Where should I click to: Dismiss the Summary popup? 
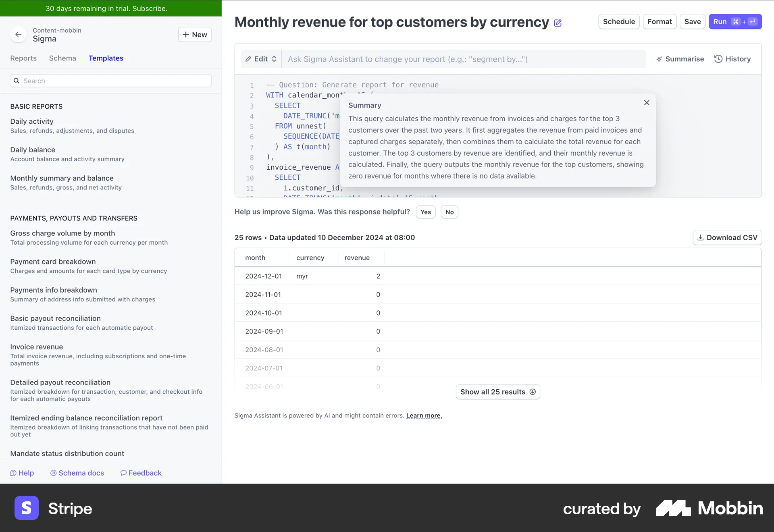pos(647,102)
